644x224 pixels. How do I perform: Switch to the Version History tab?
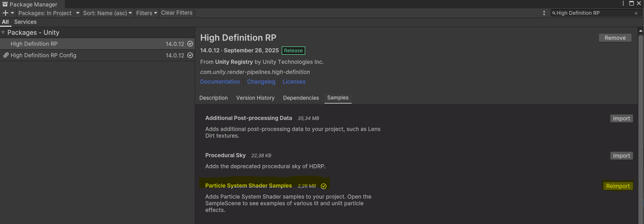click(255, 98)
